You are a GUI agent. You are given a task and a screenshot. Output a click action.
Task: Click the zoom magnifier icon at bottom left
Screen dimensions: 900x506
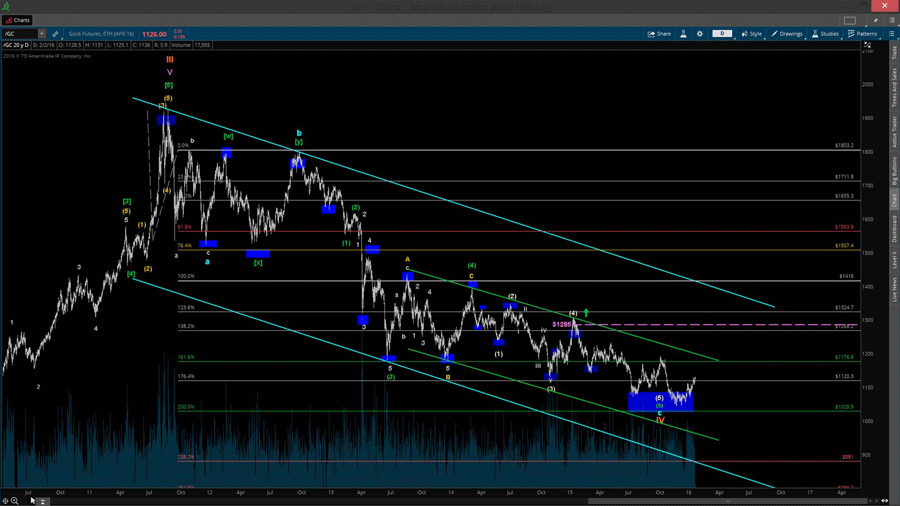coord(15,501)
